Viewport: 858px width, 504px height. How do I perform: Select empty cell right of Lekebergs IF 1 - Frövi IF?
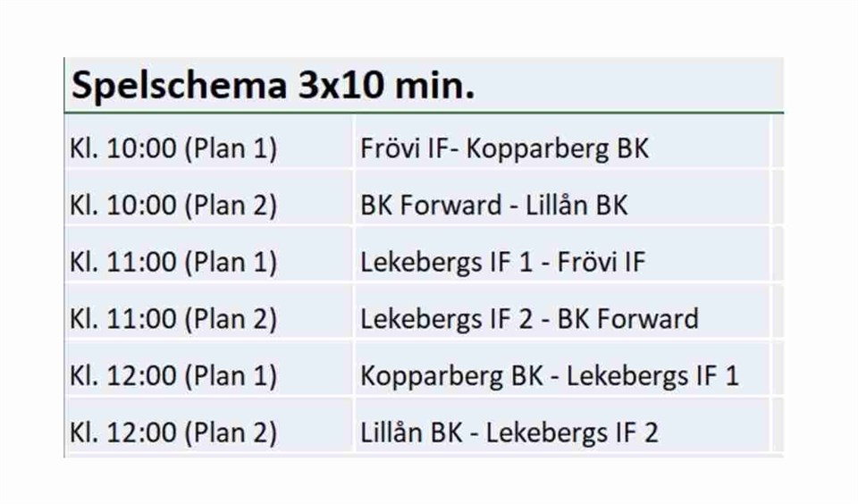pyautogui.click(x=778, y=262)
